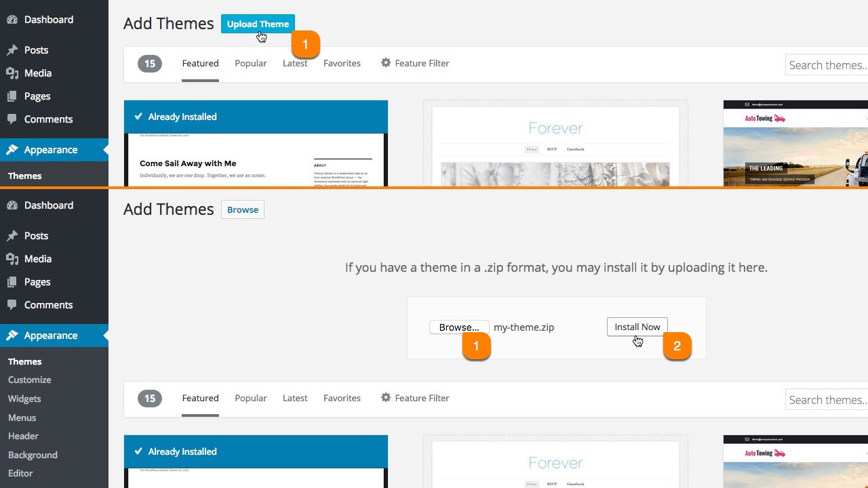Click the Upload Theme button
This screenshot has height=488, width=868.
pyautogui.click(x=258, y=24)
